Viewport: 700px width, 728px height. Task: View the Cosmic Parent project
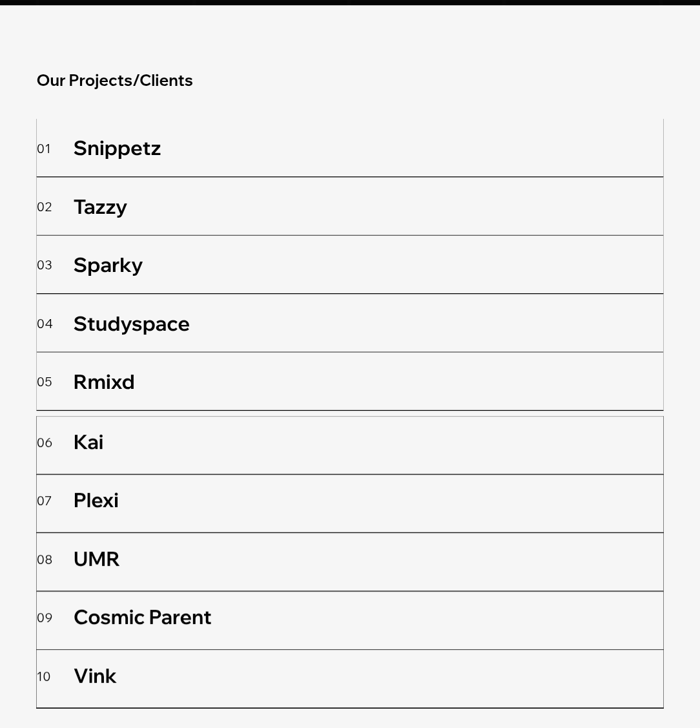[142, 618]
